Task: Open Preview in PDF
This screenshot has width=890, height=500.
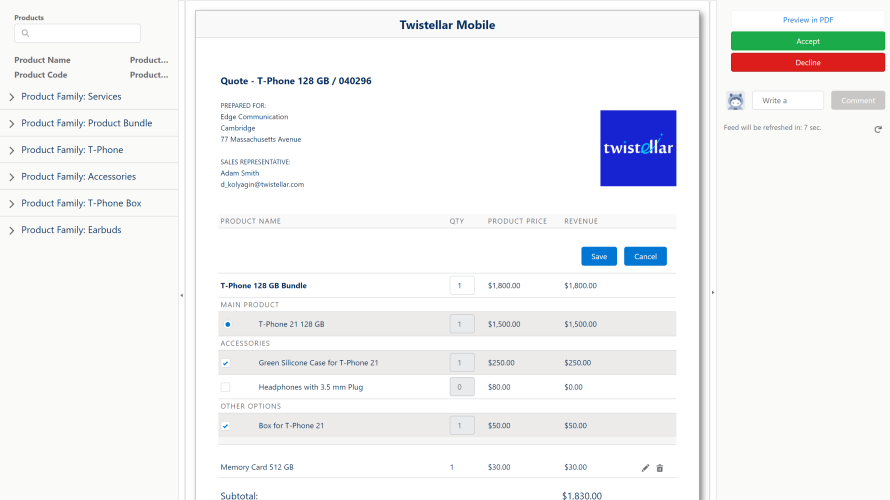Action: 808,20
